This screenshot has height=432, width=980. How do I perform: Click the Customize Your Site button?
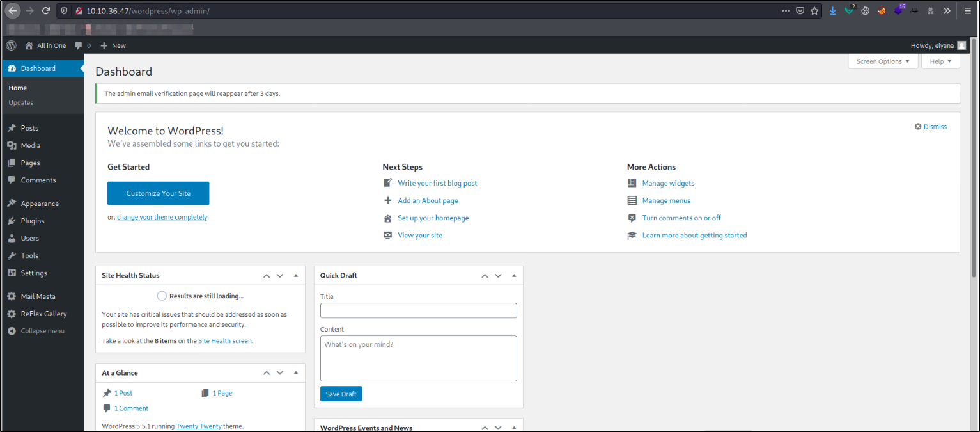pyautogui.click(x=158, y=193)
